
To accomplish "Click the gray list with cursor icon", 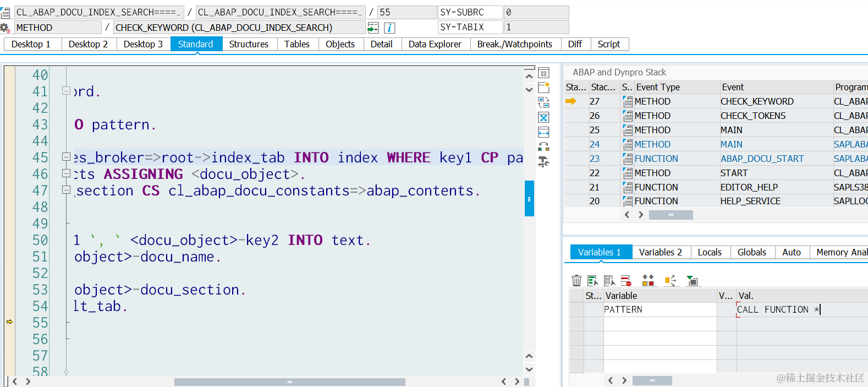I will coord(609,281).
